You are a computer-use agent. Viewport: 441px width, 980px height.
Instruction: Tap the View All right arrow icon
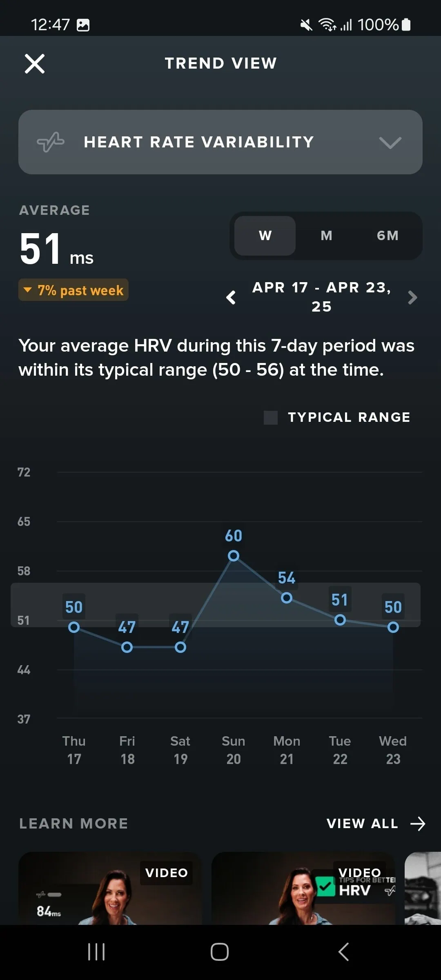(x=418, y=824)
